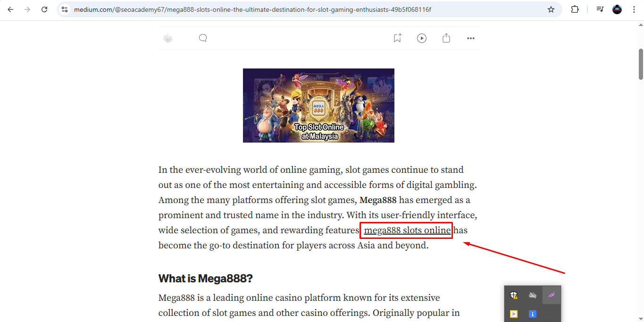644x322 pixels.
Task: Reload the current page
Action: 44,9
